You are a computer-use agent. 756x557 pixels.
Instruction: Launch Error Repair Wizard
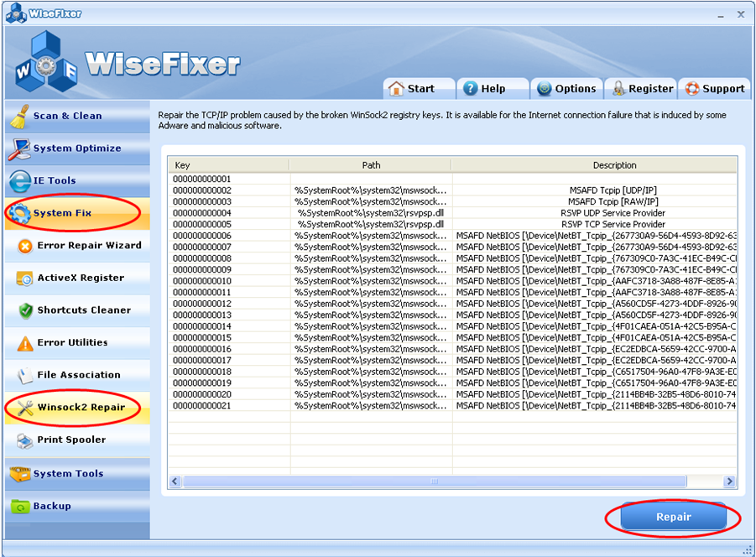tap(78, 246)
